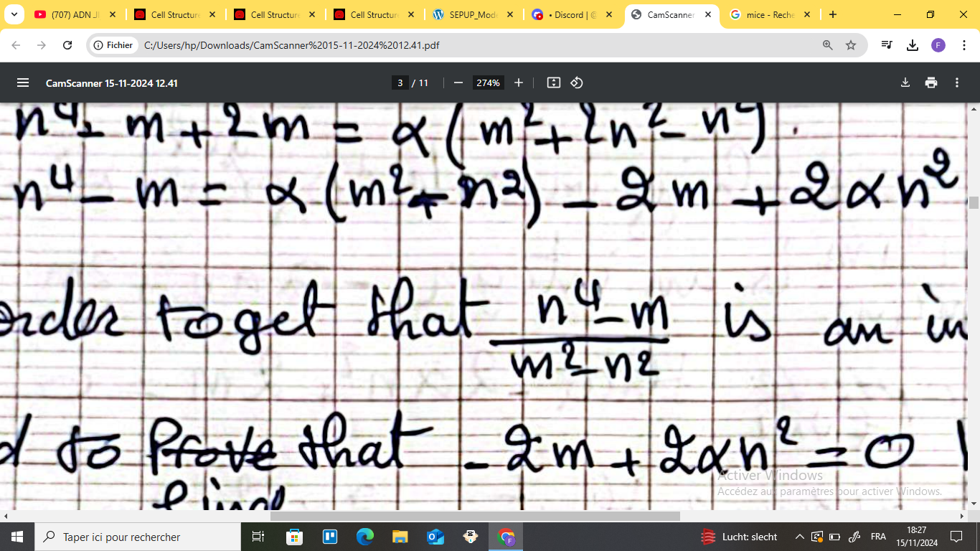
Task: Click the address bar file URL
Action: tap(291, 45)
